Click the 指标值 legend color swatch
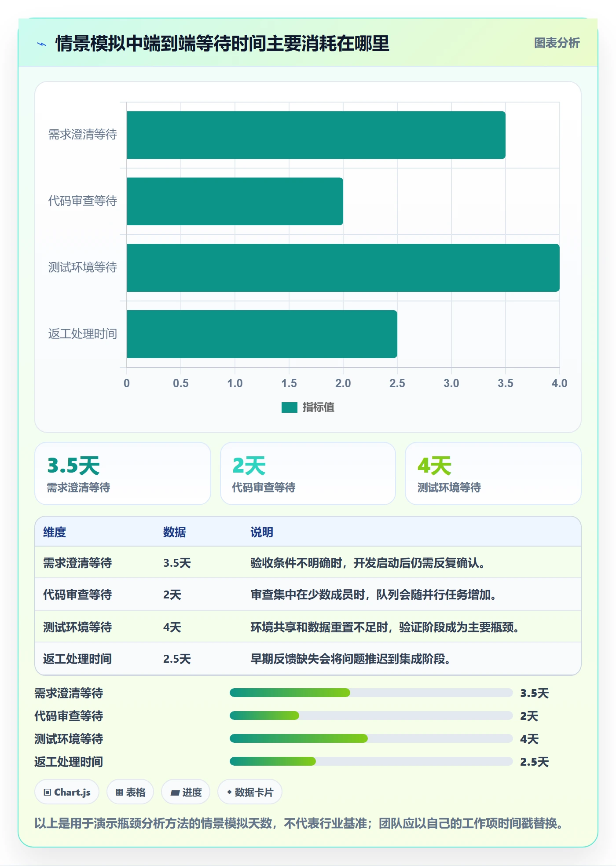 coord(289,407)
